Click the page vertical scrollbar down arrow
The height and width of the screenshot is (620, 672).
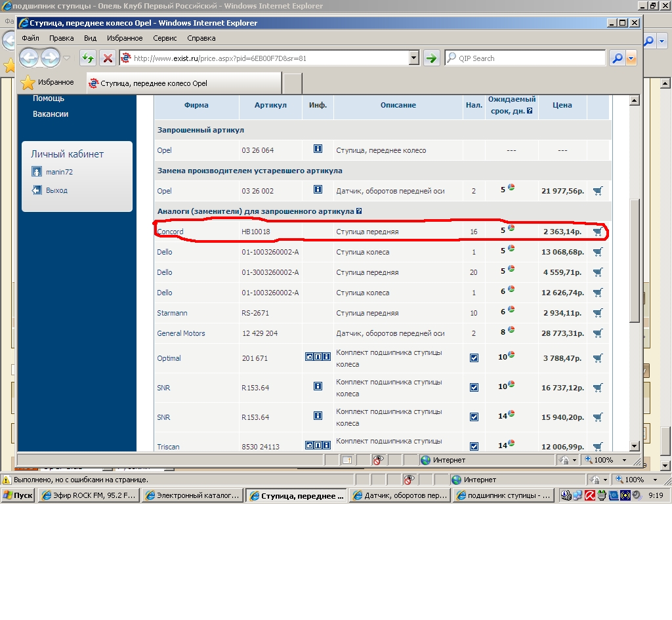click(635, 446)
